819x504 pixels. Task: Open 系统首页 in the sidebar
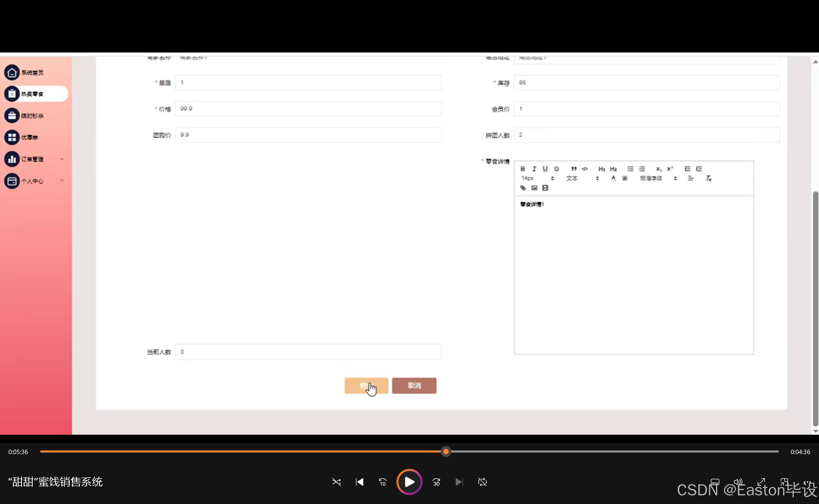click(33, 73)
